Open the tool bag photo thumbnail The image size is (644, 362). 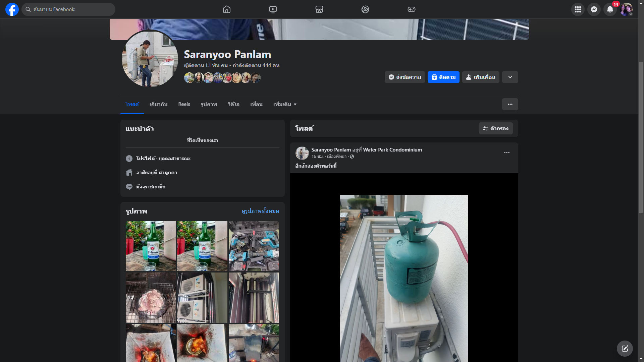(x=254, y=246)
